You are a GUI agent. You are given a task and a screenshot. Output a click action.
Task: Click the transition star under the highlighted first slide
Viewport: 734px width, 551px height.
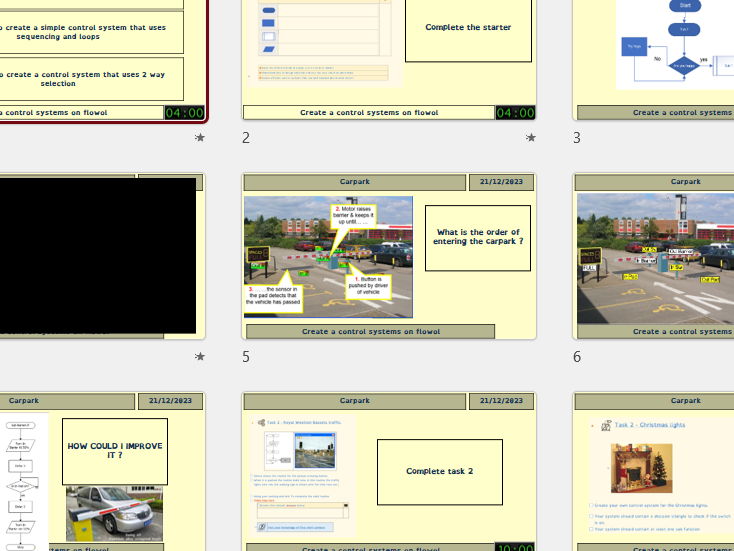[200, 137]
